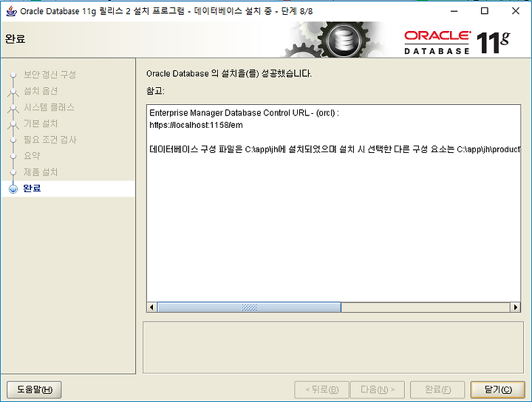Click the Enterprise Manager Database Control URL line

244,113
